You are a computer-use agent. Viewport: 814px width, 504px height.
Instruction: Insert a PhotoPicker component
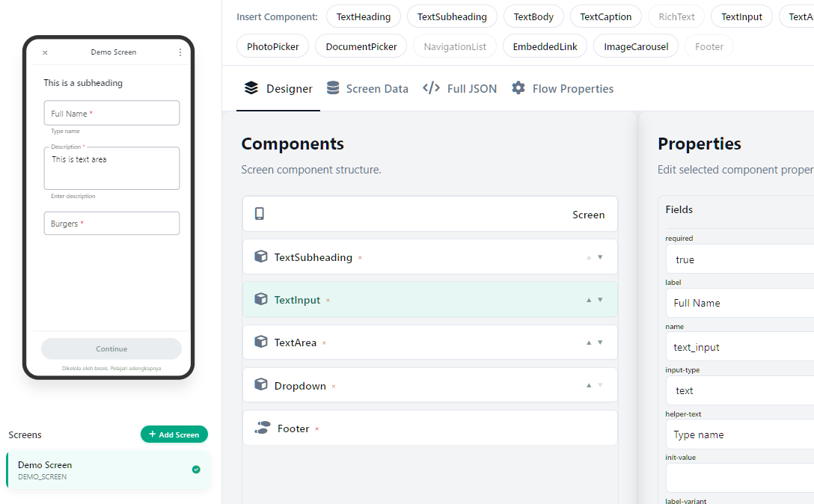click(272, 46)
